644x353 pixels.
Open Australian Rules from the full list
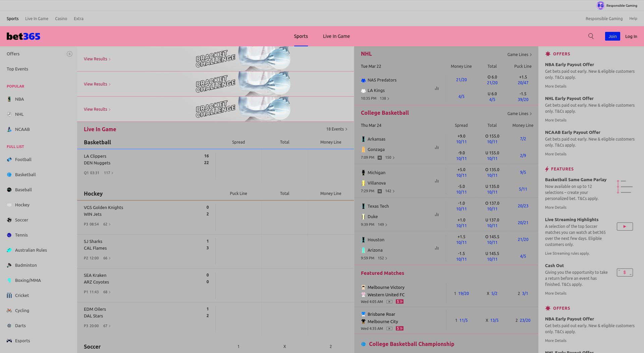31,250
